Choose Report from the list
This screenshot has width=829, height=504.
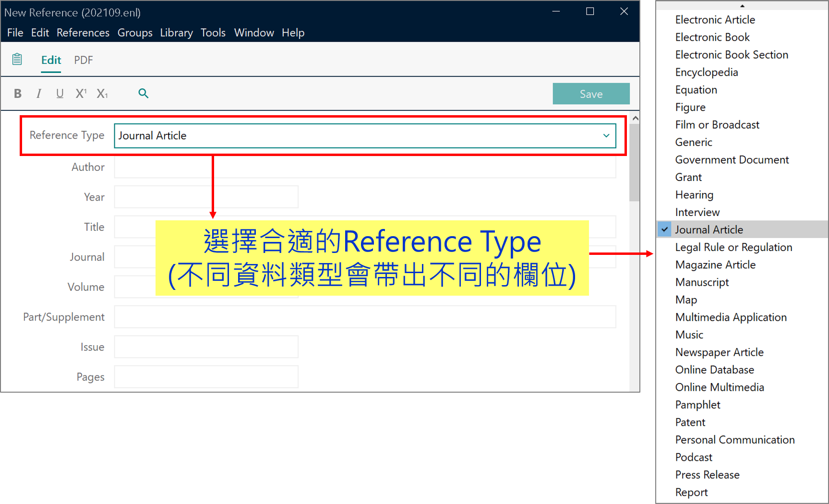tap(691, 492)
